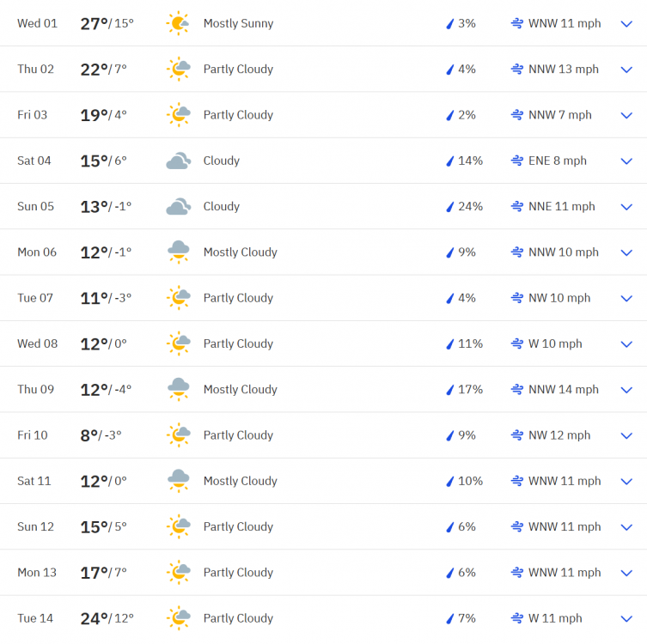Open details for Thu 09 using chevron
The width and height of the screenshot is (647, 644).
click(626, 390)
